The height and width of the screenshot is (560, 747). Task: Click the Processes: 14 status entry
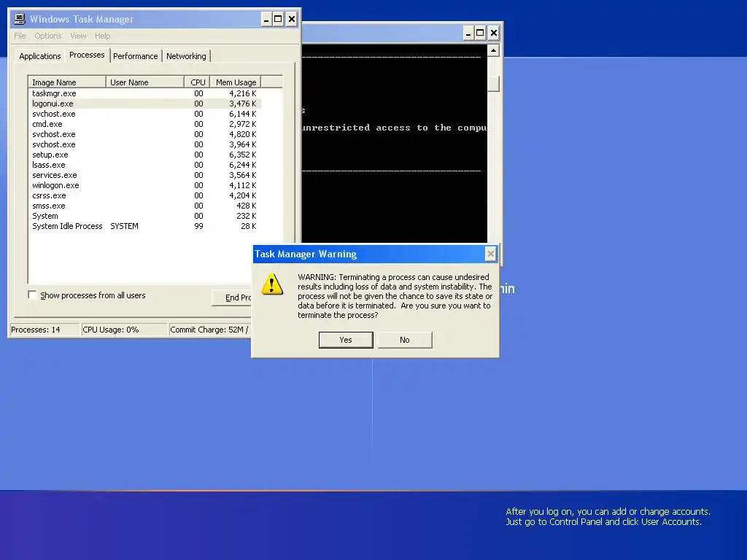44,330
